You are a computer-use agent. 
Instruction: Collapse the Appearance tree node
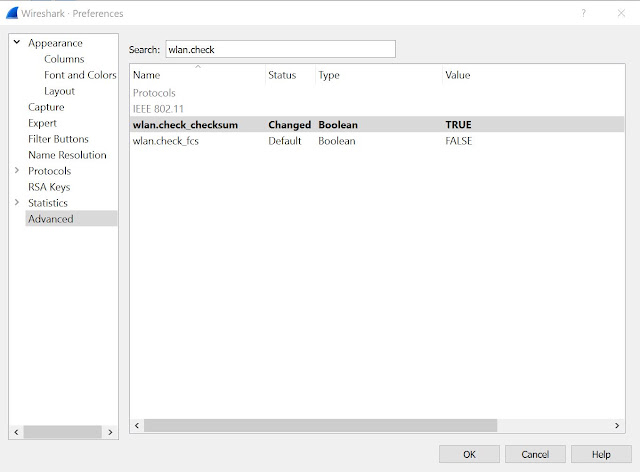pos(17,42)
